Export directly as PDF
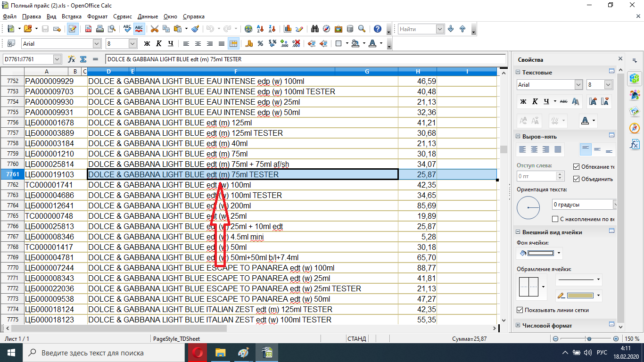The height and width of the screenshot is (362, 644). (88, 29)
